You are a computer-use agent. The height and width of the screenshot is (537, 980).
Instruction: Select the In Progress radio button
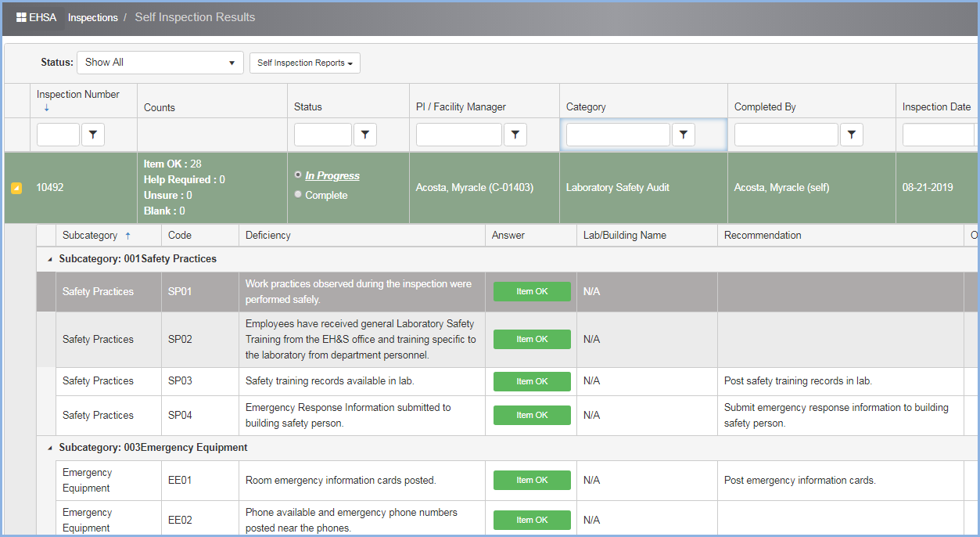[298, 175]
